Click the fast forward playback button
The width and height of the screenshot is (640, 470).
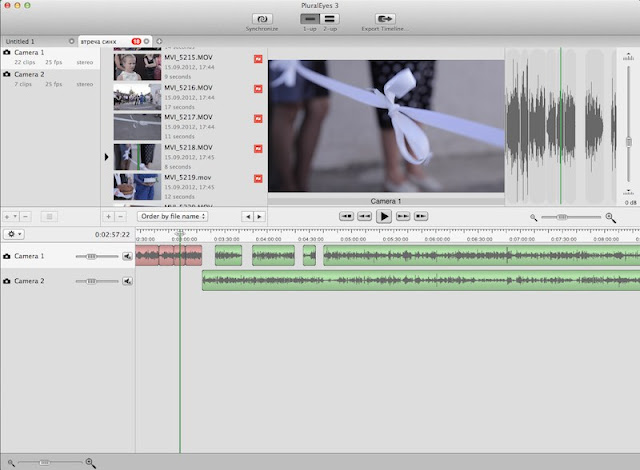point(403,216)
